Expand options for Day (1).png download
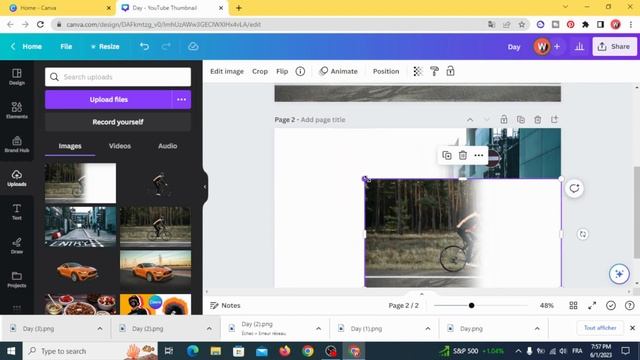 point(428,329)
